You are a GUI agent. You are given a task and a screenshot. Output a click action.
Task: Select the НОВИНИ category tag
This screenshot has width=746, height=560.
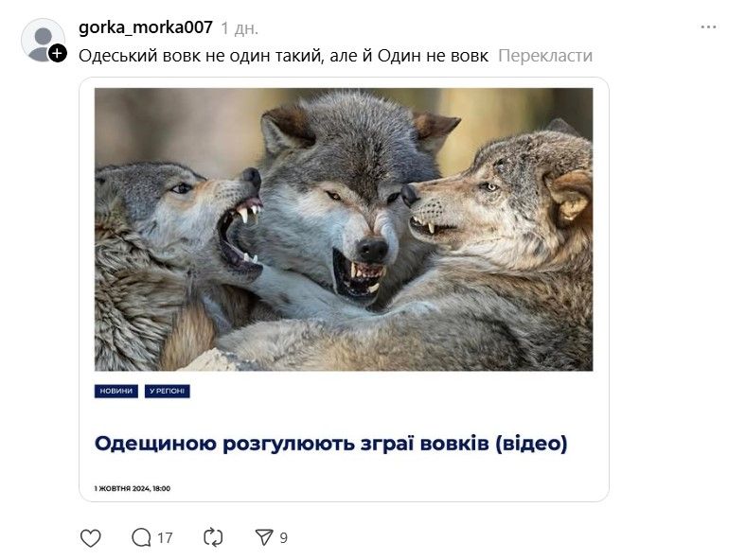point(116,392)
